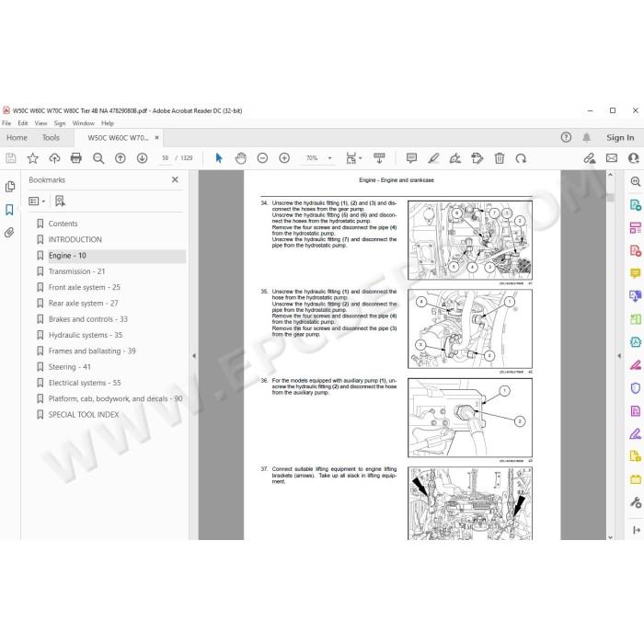Click the scrolling mode read icon
644x644 pixels.
(379, 158)
